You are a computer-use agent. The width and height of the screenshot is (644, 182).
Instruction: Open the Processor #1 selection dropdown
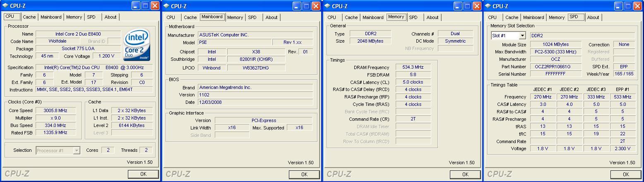[76, 151]
